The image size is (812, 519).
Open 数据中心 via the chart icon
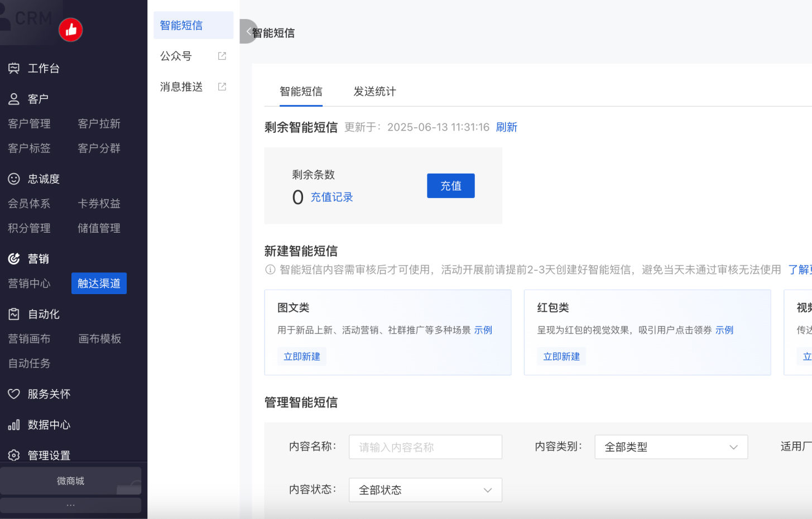[x=14, y=425]
